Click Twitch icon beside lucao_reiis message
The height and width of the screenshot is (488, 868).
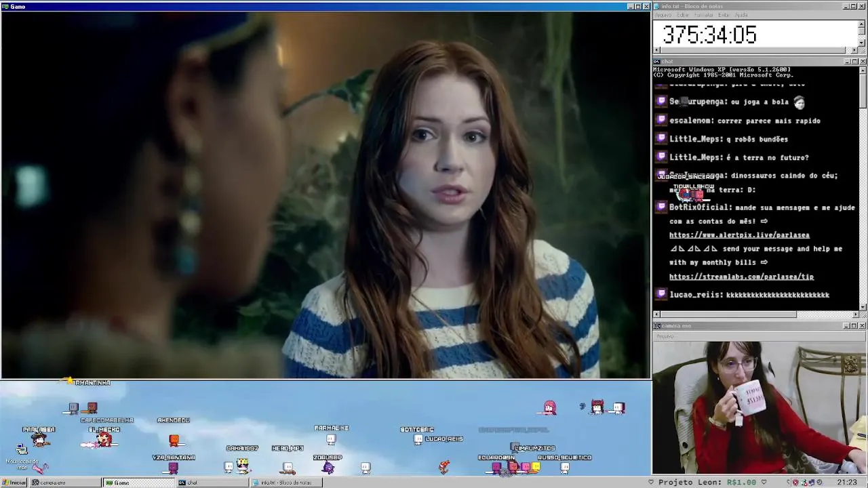tap(661, 295)
